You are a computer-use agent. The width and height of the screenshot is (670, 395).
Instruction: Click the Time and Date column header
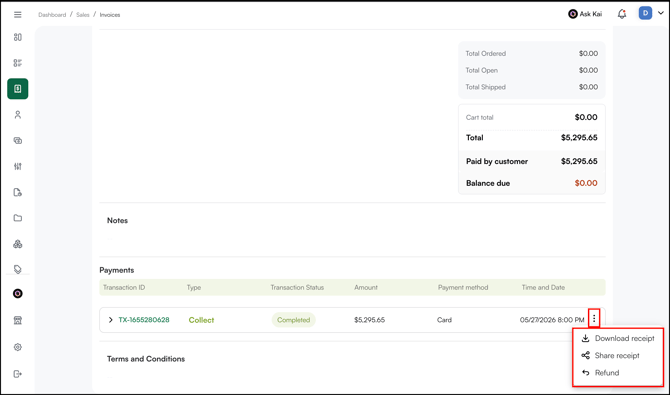[x=543, y=287]
